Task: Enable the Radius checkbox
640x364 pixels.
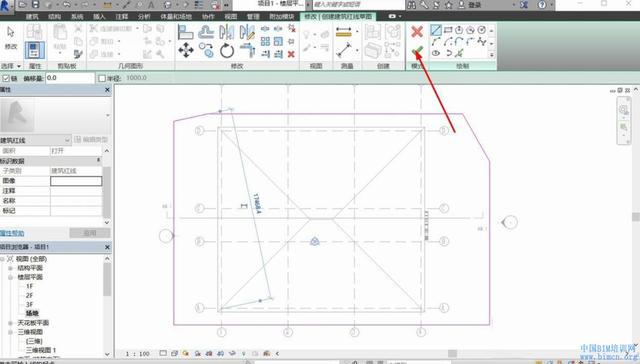Action: (x=102, y=78)
